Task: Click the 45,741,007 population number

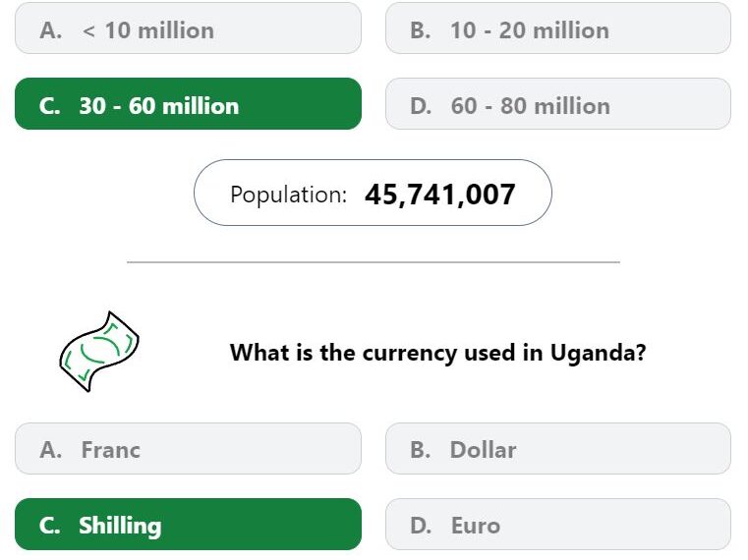Action: point(439,194)
